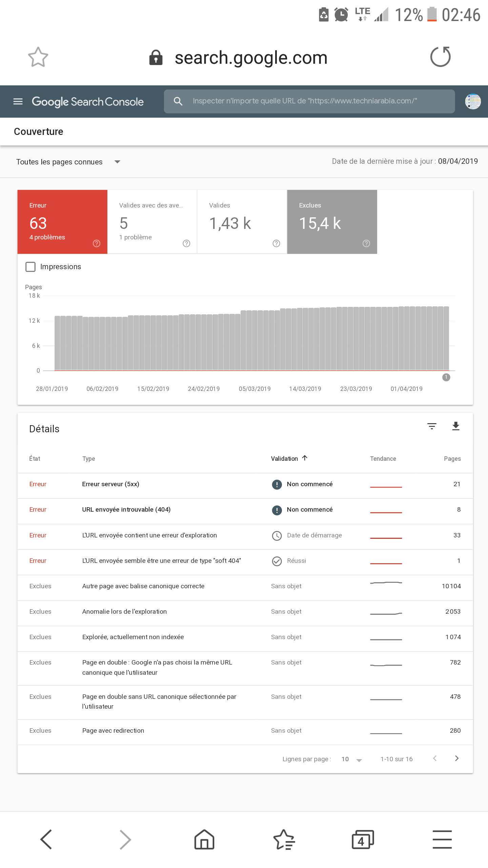Open the hamburger navigation menu
The height and width of the screenshot is (868, 488).
[x=18, y=101]
